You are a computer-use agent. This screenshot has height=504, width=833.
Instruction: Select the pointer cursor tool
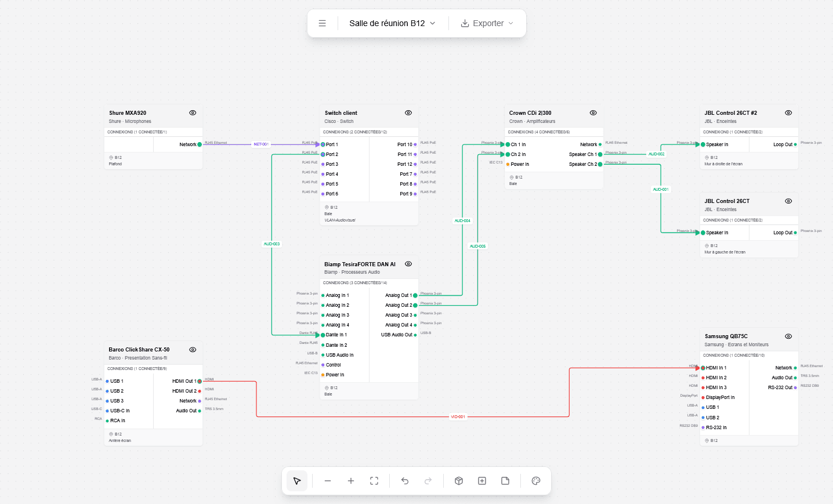click(297, 481)
